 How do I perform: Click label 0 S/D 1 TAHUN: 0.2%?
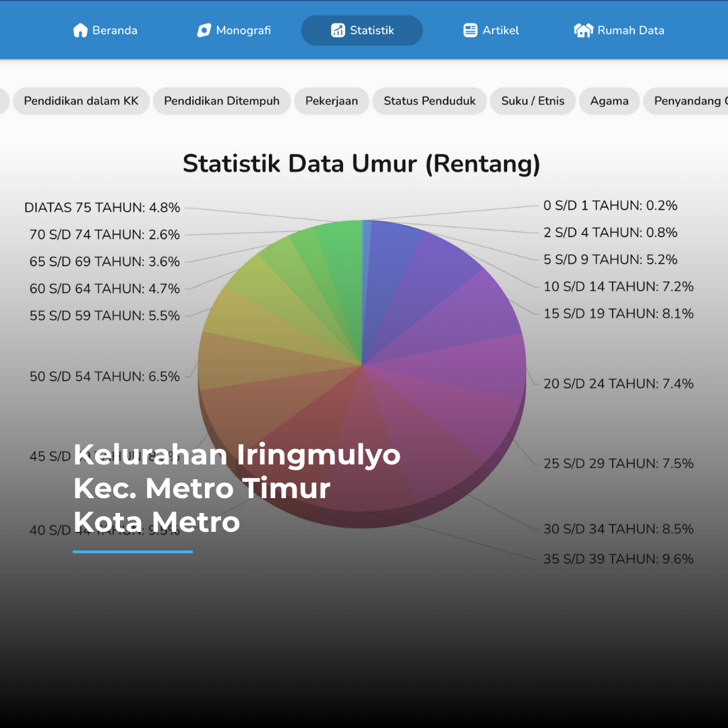[x=610, y=205]
